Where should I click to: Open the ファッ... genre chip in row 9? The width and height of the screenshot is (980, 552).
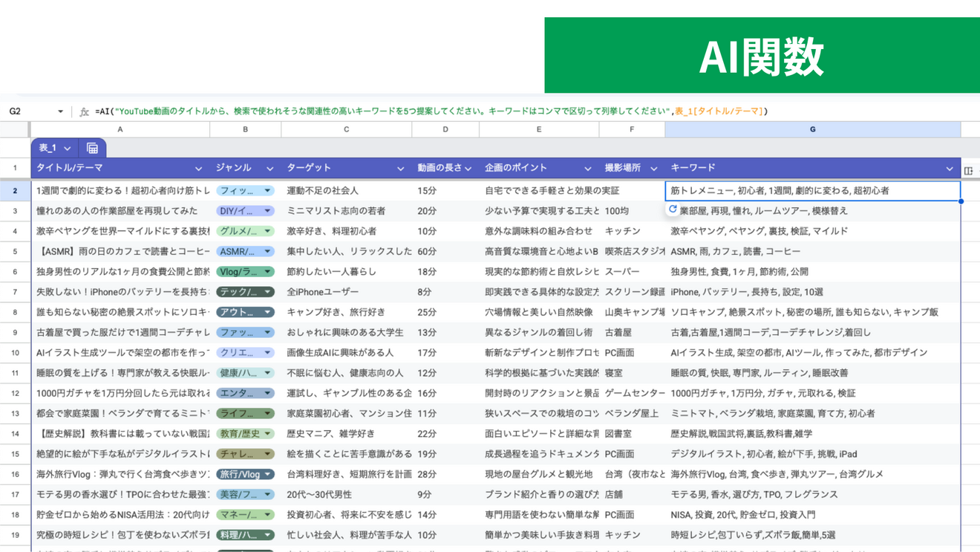tap(245, 333)
